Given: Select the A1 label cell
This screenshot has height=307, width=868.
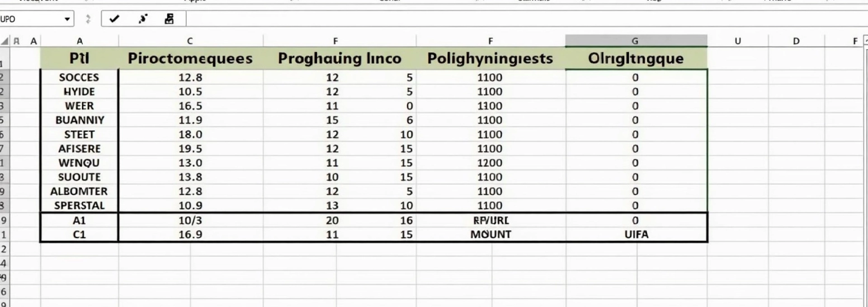Looking at the screenshot, I should tap(80, 220).
